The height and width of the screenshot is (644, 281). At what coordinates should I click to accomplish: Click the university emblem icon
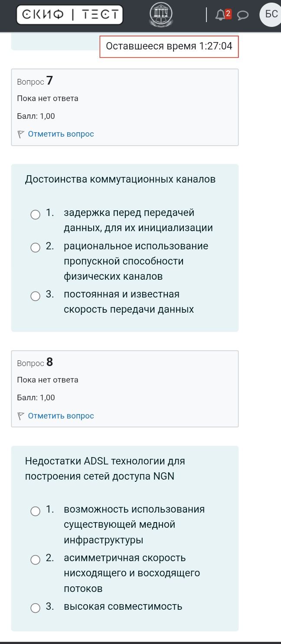(161, 14)
